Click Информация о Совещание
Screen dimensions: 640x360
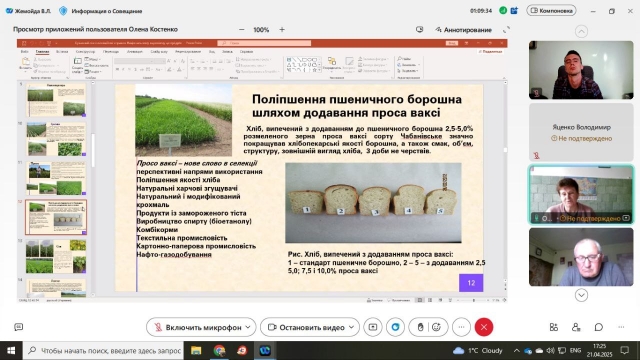(107, 11)
